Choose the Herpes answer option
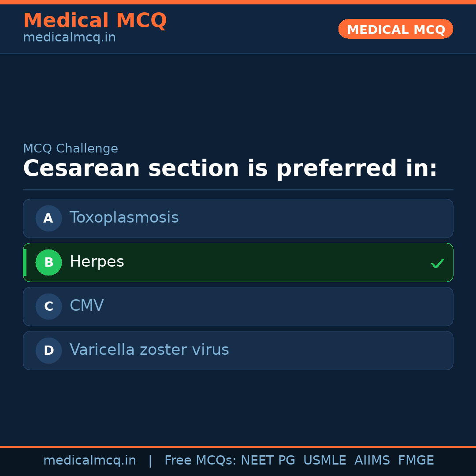Viewport: 476px width, 476px height. click(238, 262)
